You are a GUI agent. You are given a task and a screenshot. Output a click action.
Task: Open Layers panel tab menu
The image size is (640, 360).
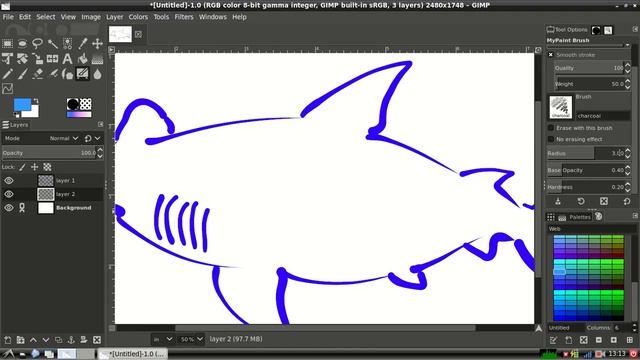(100, 124)
